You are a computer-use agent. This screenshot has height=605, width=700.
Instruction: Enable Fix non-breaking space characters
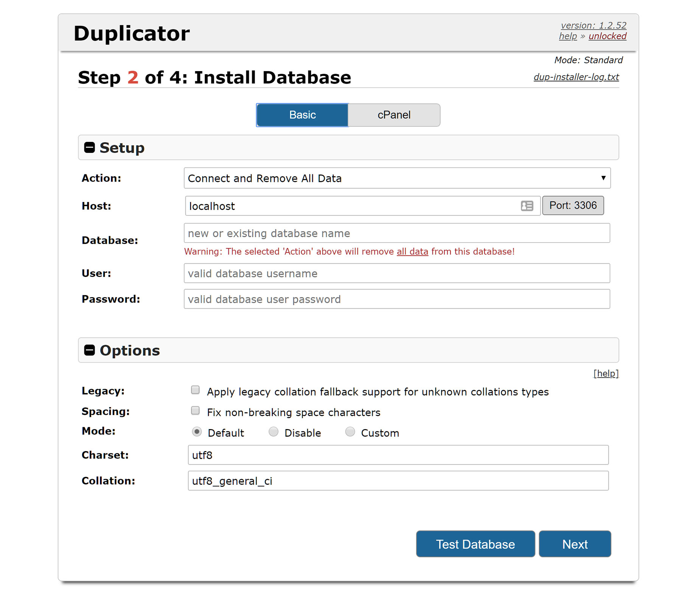click(x=195, y=410)
